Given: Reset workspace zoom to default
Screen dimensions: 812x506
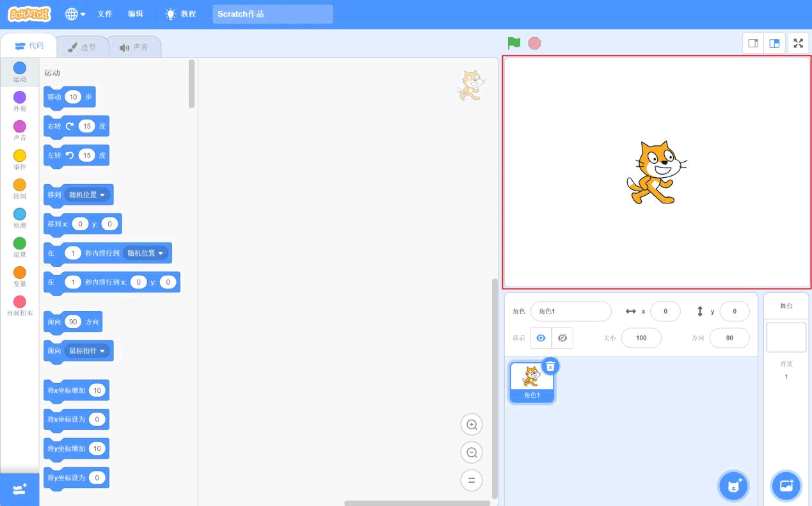Looking at the screenshot, I should click(472, 480).
